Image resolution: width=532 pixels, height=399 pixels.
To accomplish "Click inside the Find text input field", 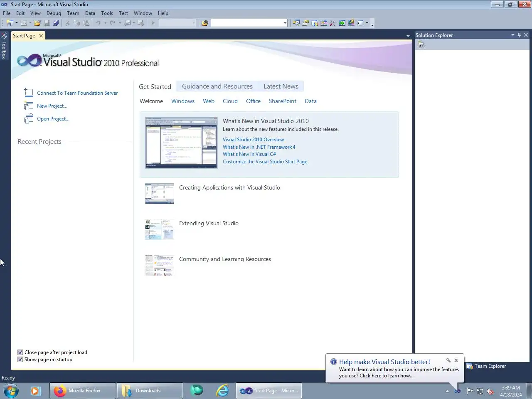I will pos(246,23).
